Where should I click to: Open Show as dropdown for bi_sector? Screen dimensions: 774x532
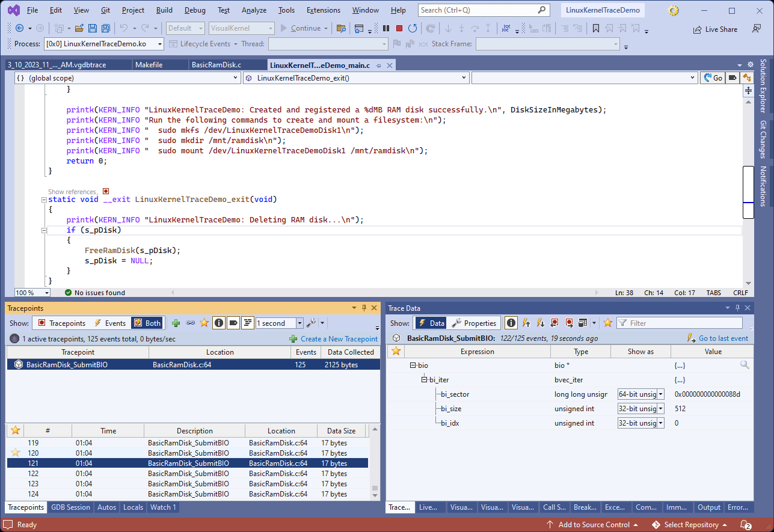[660, 394]
